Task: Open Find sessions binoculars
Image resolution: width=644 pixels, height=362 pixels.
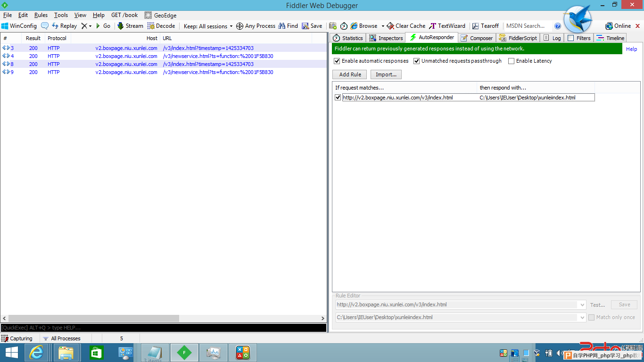Action: click(288, 26)
